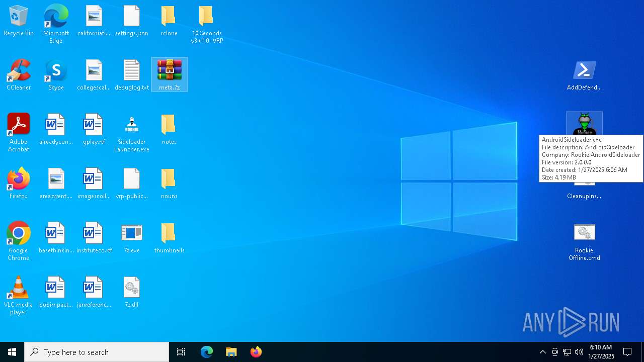Open the Action Center notifications

coord(628,352)
